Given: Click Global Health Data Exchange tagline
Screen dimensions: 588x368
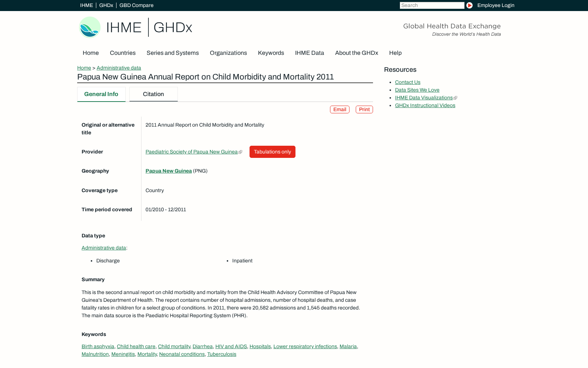Looking at the screenshot, I should pos(452,26).
